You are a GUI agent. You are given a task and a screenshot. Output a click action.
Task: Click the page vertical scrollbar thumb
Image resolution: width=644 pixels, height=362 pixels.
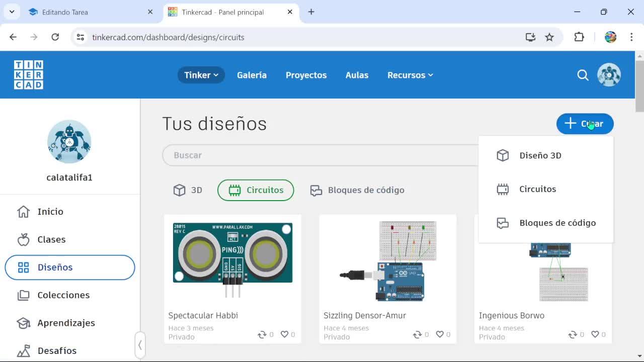click(639, 85)
